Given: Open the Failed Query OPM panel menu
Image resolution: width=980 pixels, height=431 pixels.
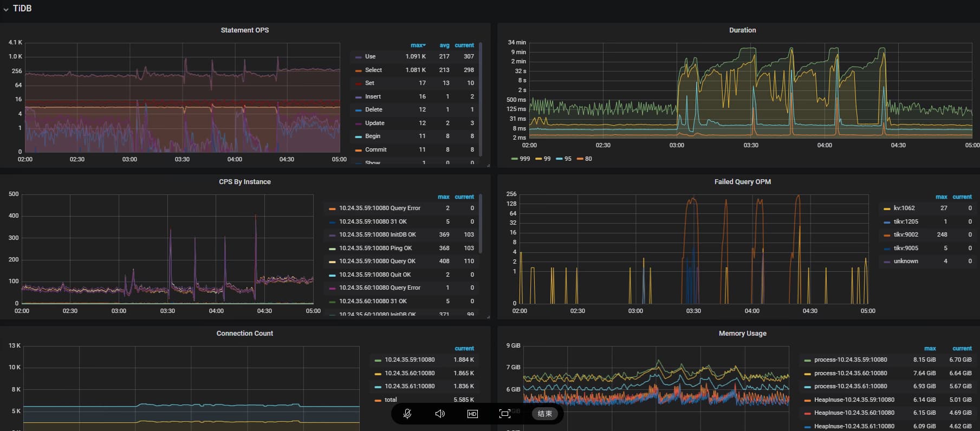Looking at the screenshot, I should click(x=742, y=182).
